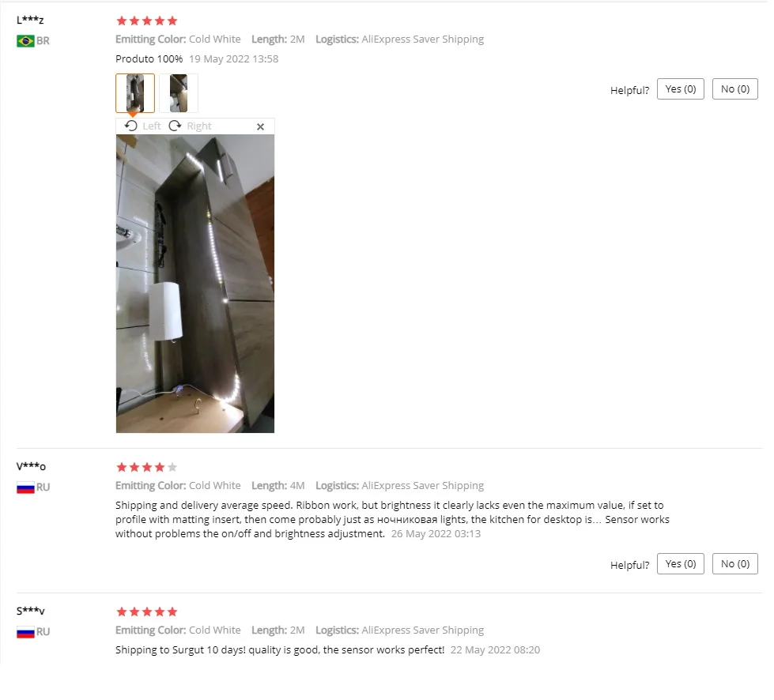Click the Russia flag beside V***o
The height and width of the screenshot is (700, 774).
coord(25,487)
